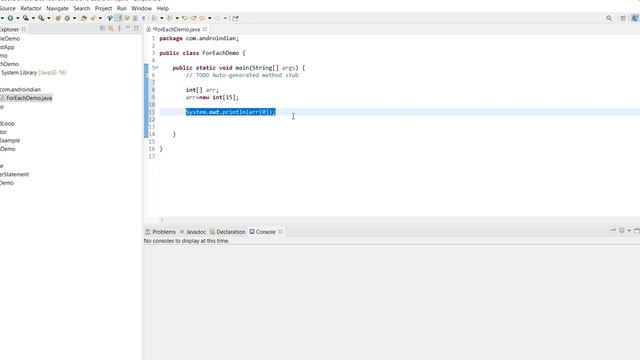
Task: Minimize the Package Explorer panel
Action: (128, 28)
